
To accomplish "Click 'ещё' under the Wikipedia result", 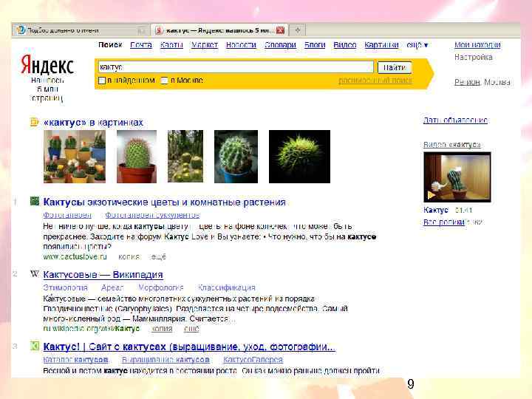I will [x=191, y=329].
